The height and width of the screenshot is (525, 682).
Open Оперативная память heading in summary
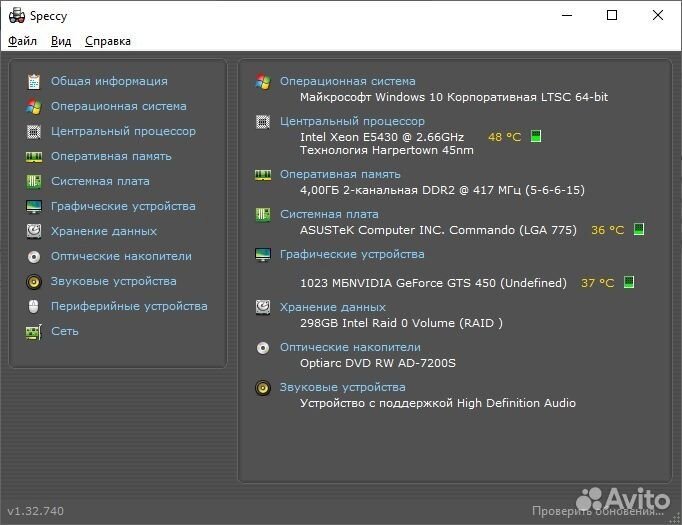click(x=340, y=174)
